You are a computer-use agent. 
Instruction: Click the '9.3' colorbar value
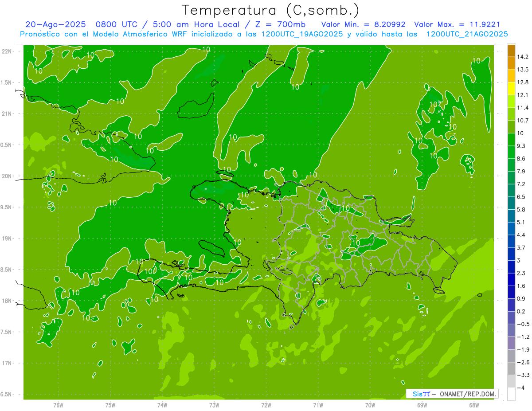521,146
